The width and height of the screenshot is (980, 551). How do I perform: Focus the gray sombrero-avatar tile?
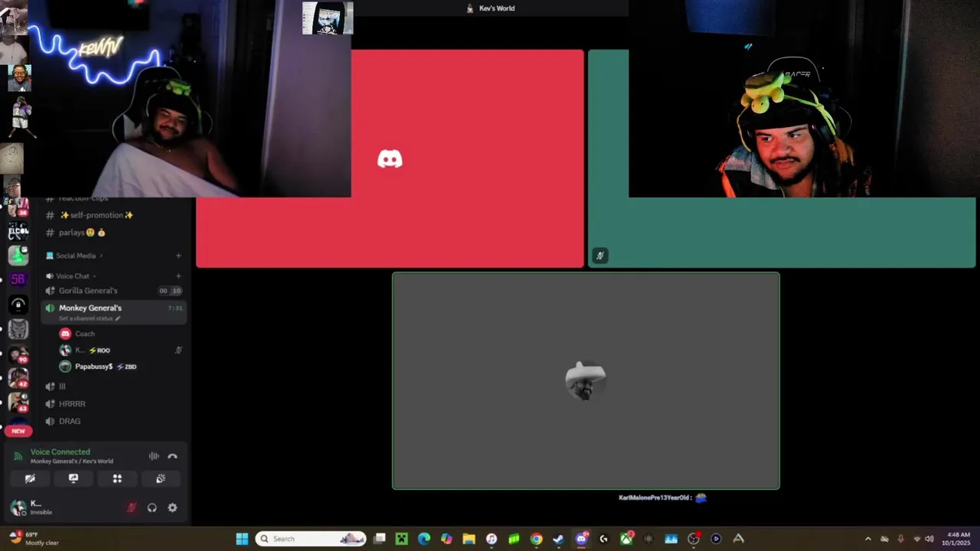coord(586,380)
